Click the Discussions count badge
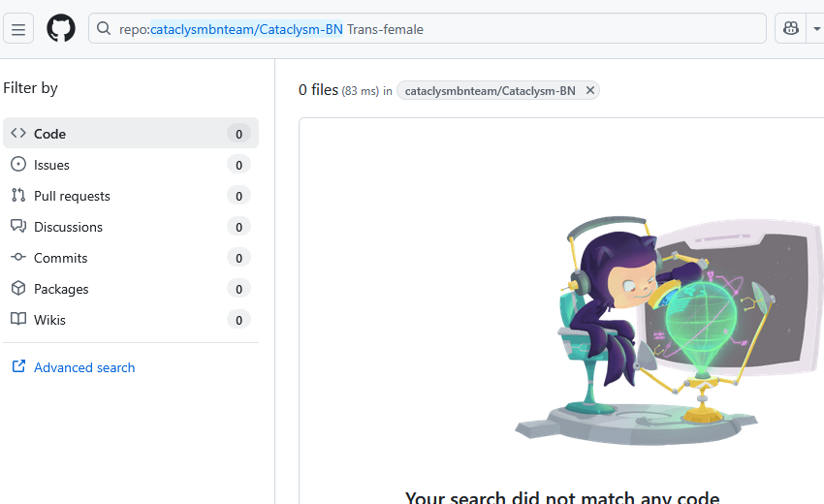Screen dimensions: 824x504 coord(238,227)
